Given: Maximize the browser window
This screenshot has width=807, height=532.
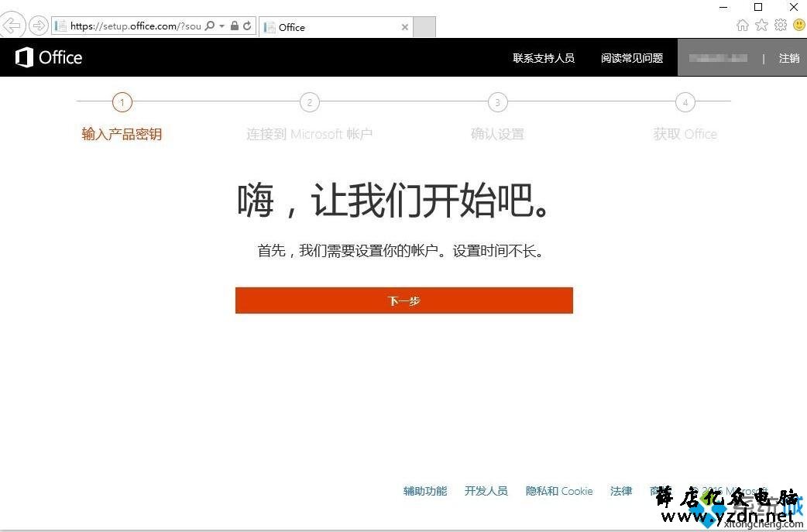Looking at the screenshot, I should pos(758,7).
